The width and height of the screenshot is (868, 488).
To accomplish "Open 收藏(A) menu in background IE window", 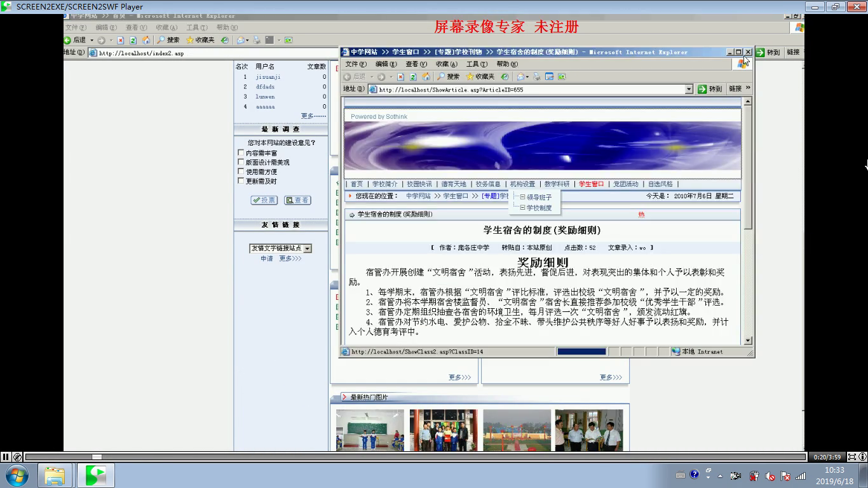I will click(166, 27).
